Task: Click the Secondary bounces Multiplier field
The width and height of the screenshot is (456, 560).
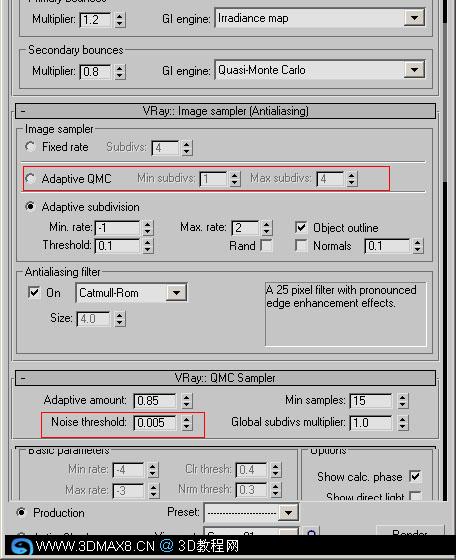Action: point(95,72)
